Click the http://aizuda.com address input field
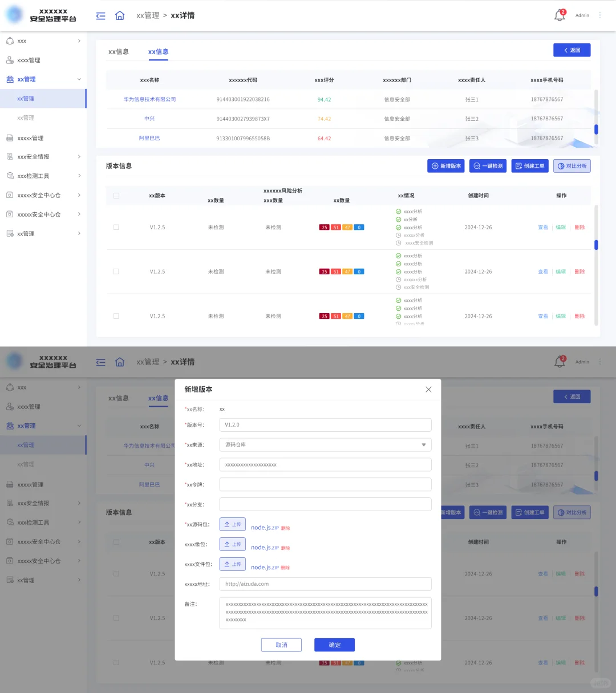Image resolution: width=616 pixels, height=693 pixels. [325, 583]
